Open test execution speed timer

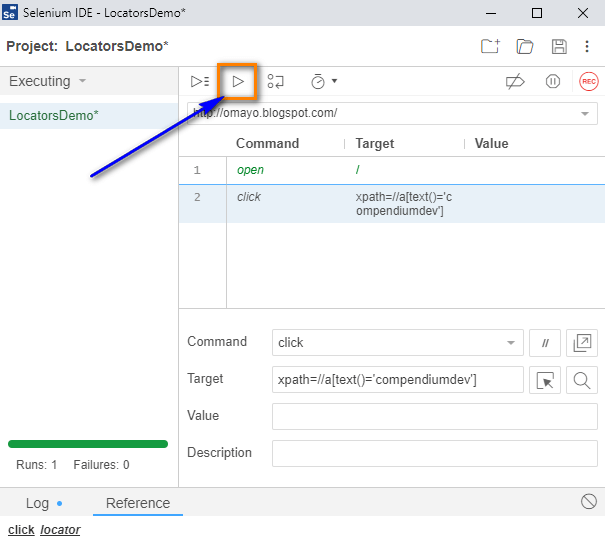(318, 81)
